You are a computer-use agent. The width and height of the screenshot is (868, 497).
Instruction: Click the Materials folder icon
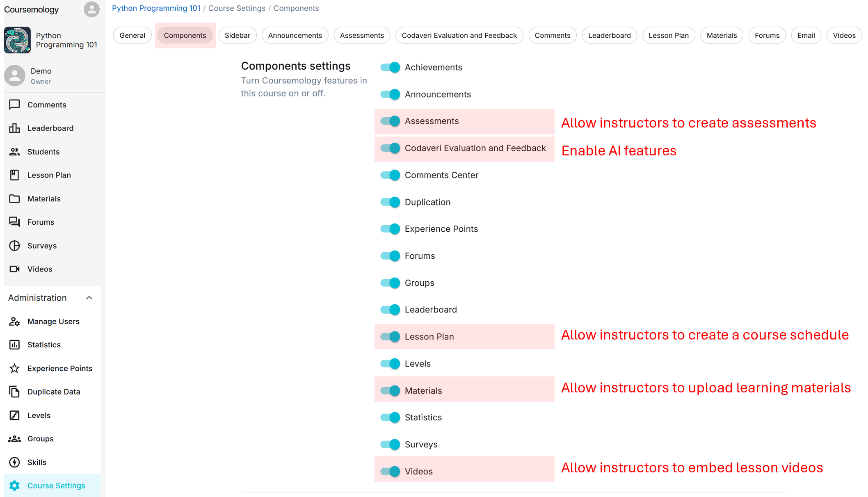click(x=14, y=199)
